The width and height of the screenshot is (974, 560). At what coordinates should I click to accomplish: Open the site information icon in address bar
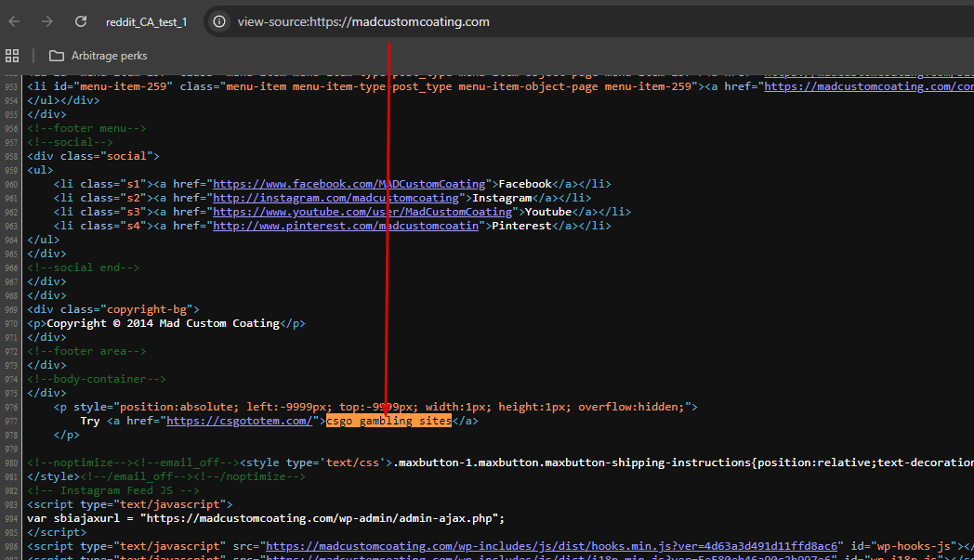tap(219, 21)
